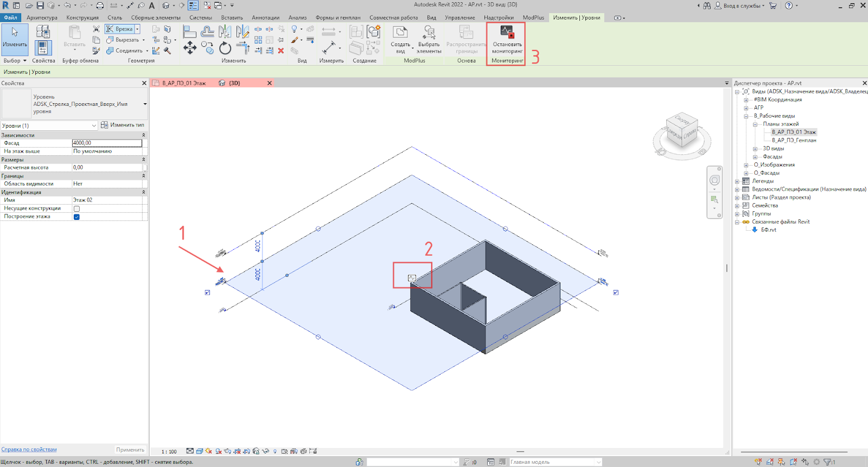Click the Copy tool in Modify panel

(x=207, y=48)
